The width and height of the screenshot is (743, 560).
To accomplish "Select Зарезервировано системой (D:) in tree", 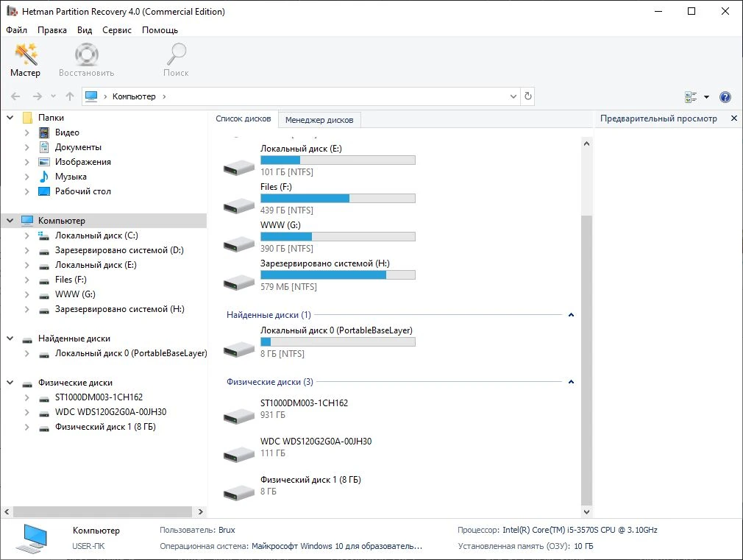I will 119,250.
